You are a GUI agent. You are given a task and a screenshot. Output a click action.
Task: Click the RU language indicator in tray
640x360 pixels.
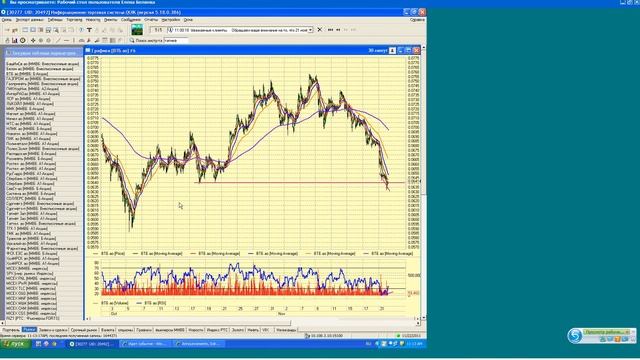(x=368, y=344)
